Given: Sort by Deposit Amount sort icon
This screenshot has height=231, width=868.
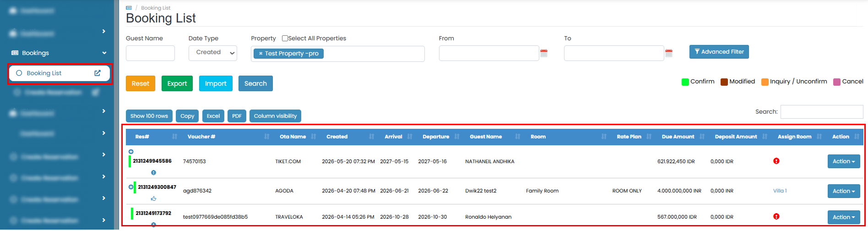Looking at the screenshot, I should pos(765,137).
